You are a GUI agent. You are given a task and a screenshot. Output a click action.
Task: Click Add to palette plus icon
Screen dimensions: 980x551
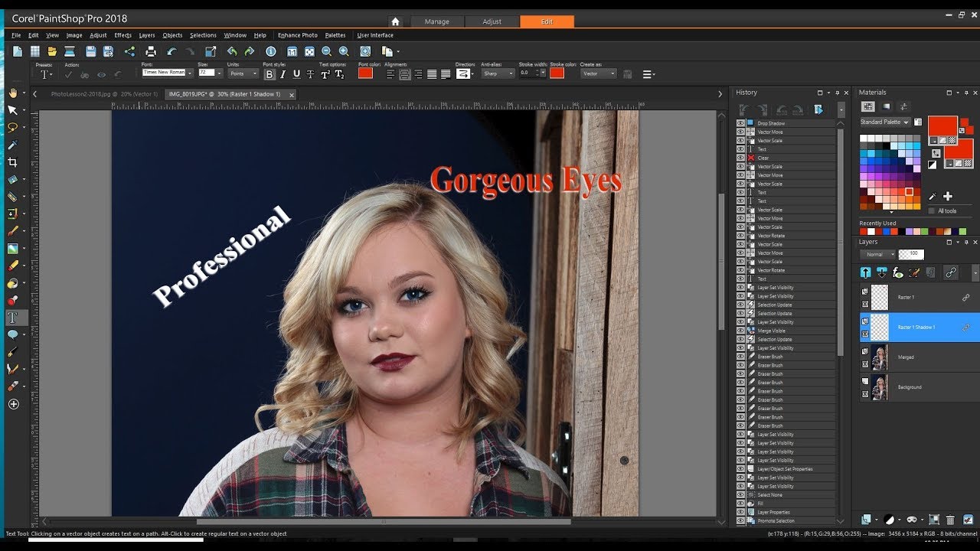click(x=947, y=197)
